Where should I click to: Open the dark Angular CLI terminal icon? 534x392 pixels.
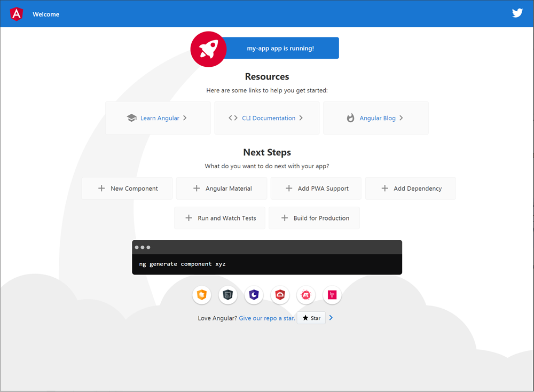click(228, 295)
